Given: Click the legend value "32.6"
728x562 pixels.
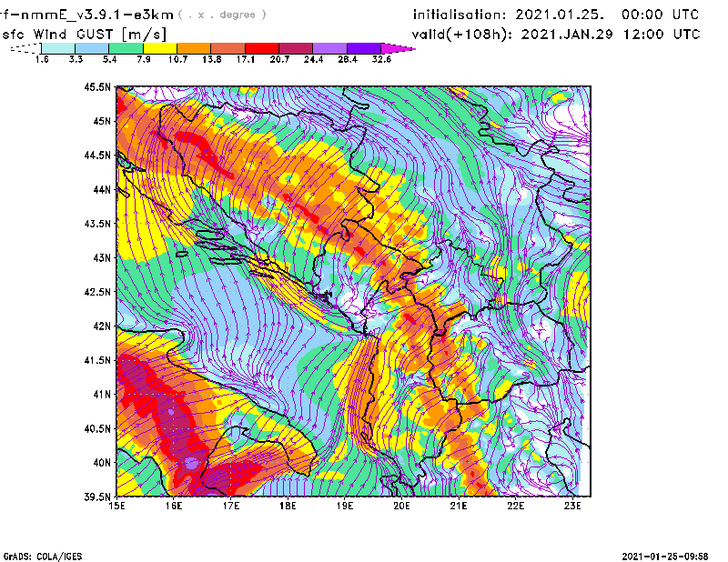Looking at the screenshot, I should [381, 59].
